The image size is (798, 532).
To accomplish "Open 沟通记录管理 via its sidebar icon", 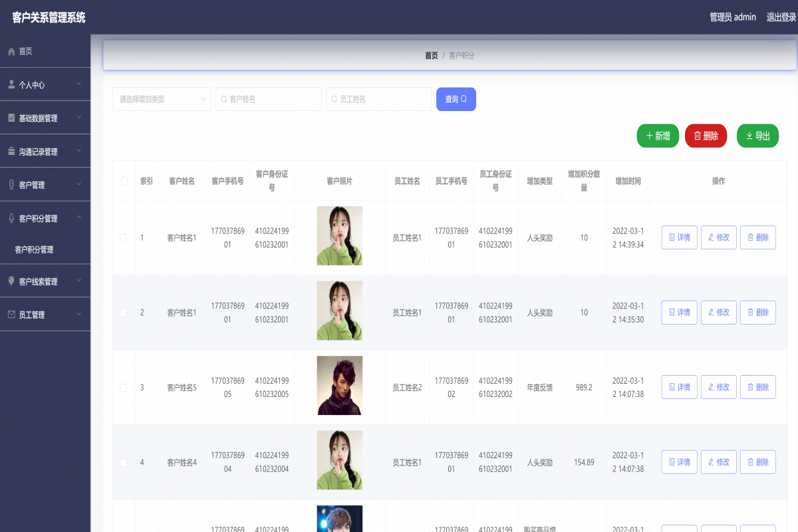I will click(x=11, y=150).
